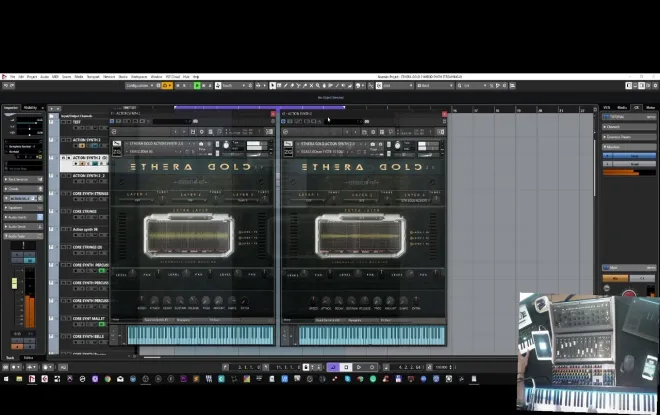The width and height of the screenshot is (660, 415).
Task: Toggle green monitor button on CORE SYNT MALLET
Action: coord(101,324)
